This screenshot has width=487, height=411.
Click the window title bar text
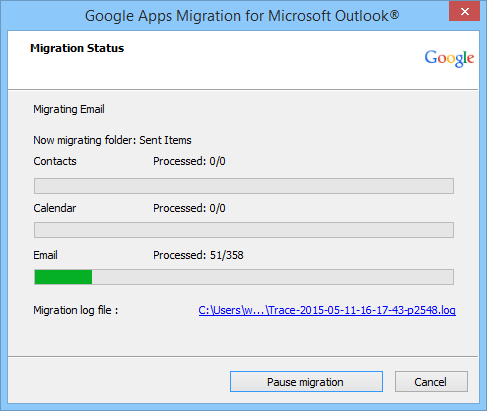(x=242, y=16)
